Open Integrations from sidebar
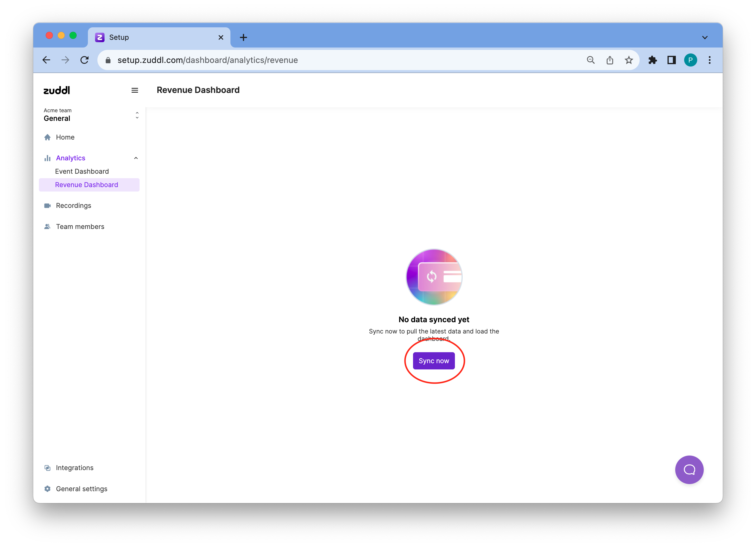756x547 pixels. (x=75, y=468)
